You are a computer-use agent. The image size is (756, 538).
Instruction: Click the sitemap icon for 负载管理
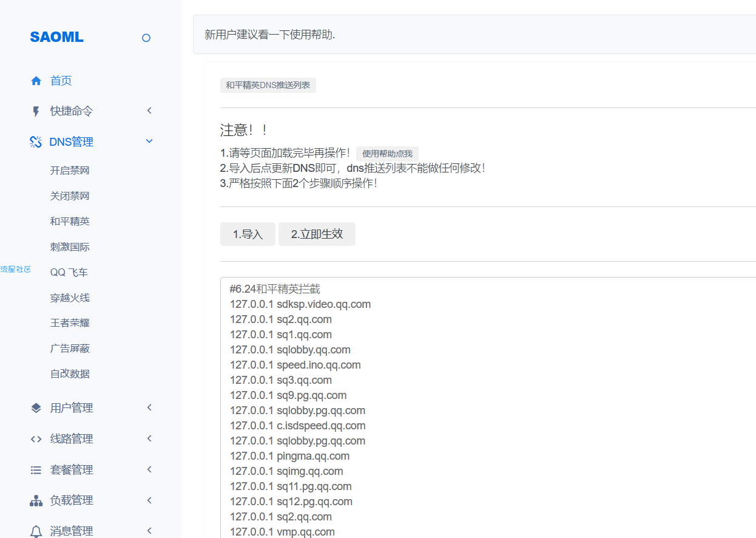[x=36, y=501]
